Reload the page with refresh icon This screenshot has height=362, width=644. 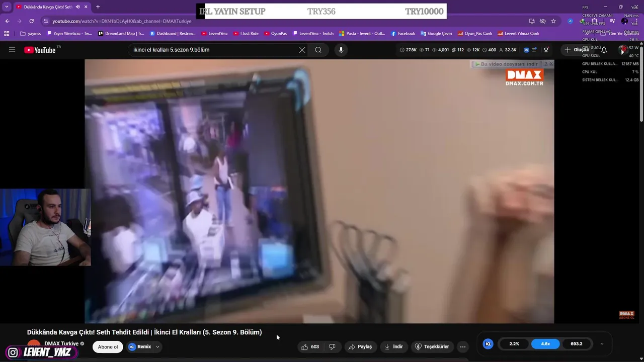[x=31, y=21]
